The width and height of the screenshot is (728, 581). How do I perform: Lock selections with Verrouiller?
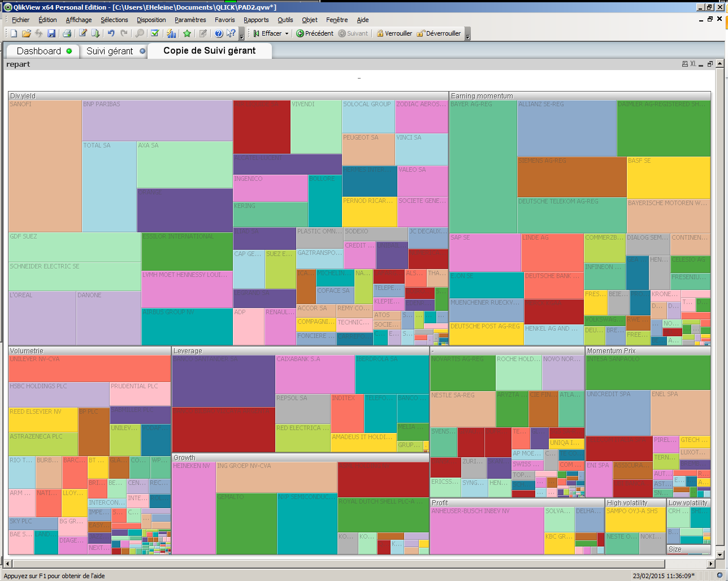(395, 33)
